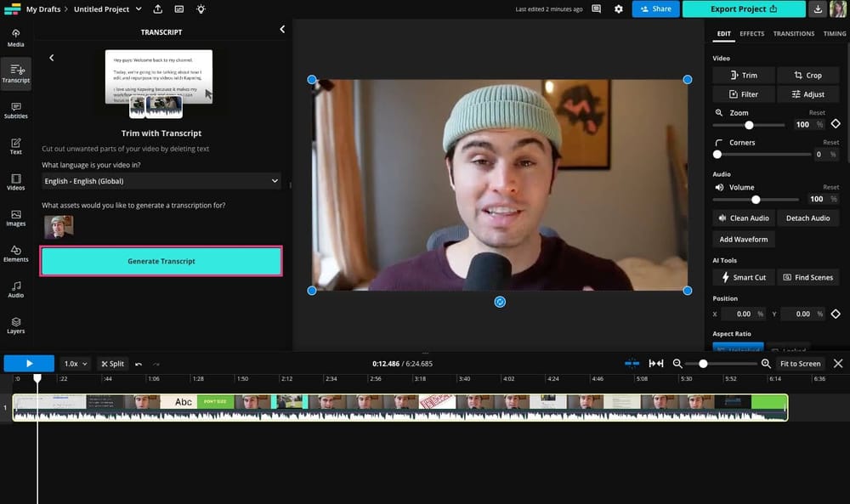Click the Split tool below the canvas
850x504 pixels.
click(113, 363)
